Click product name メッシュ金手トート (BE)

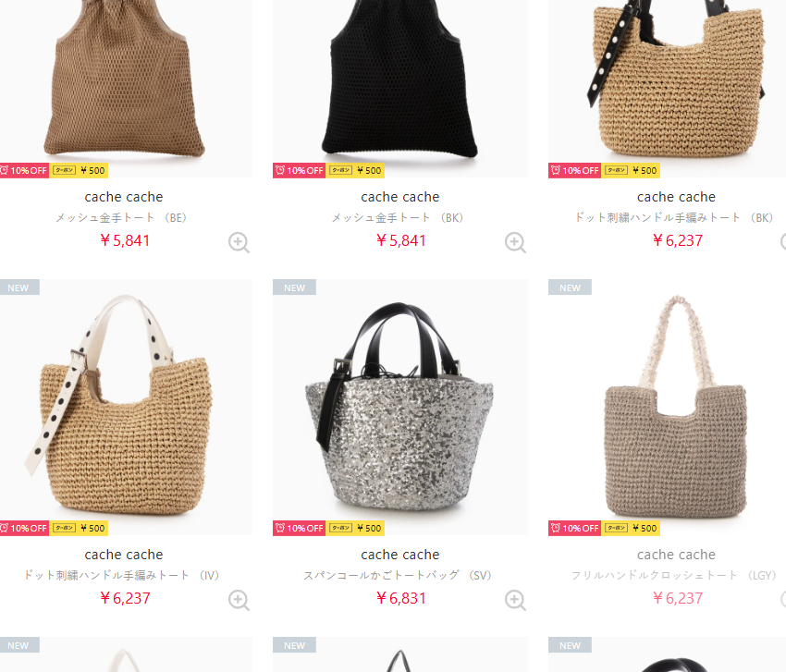pos(121,218)
